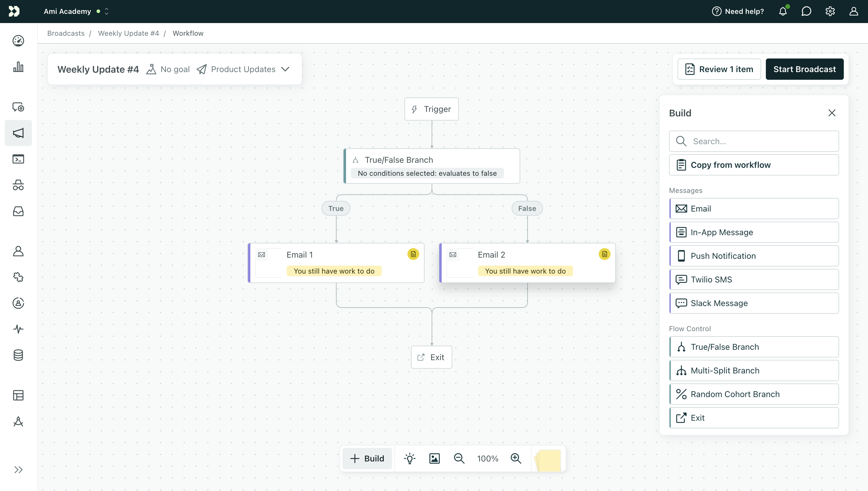
Task: Select the Email 1 node
Action: 336,263
